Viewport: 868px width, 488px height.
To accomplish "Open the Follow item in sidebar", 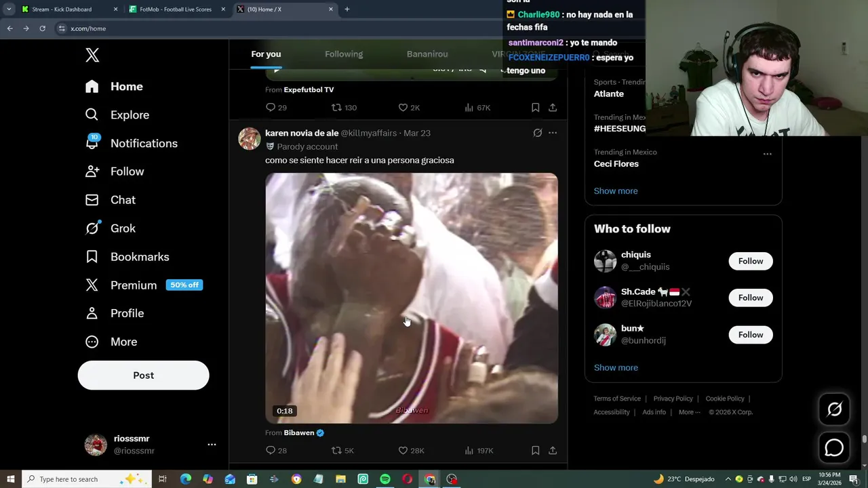I will pos(114,171).
